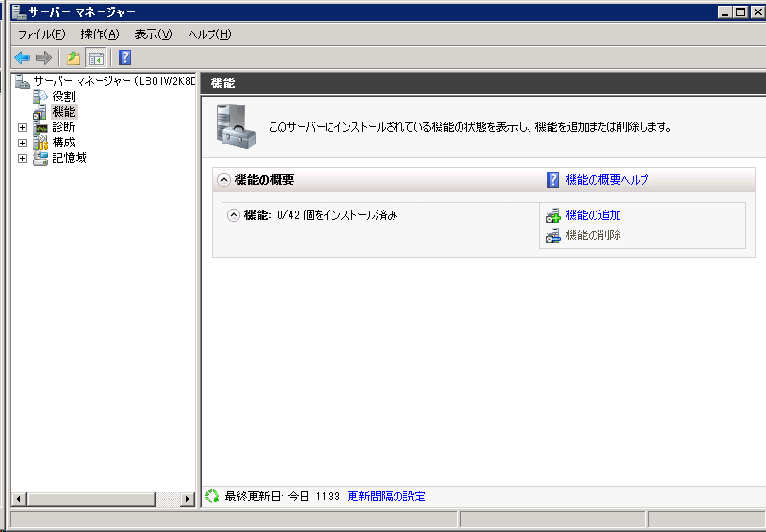Click the 機能の削除 icon
Viewport: 766px width, 532px height.
(x=553, y=235)
